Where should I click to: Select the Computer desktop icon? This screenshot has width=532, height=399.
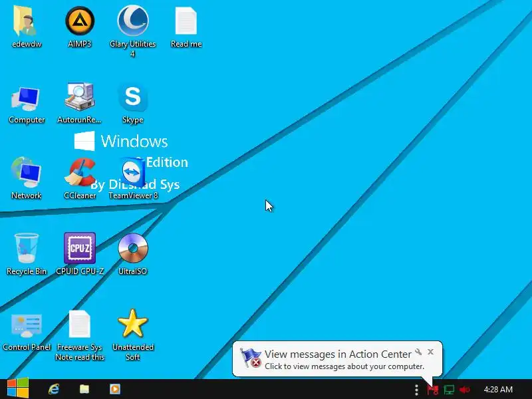(26, 98)
